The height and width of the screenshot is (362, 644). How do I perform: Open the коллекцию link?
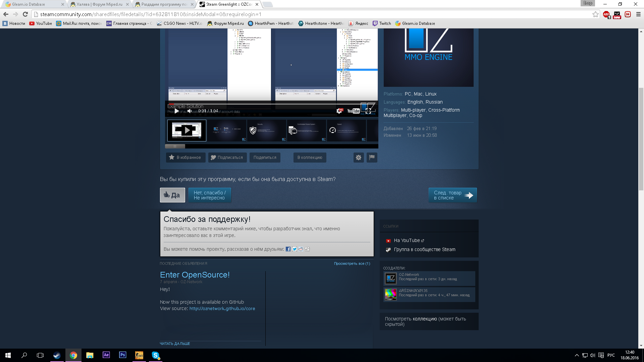point(425,319)
